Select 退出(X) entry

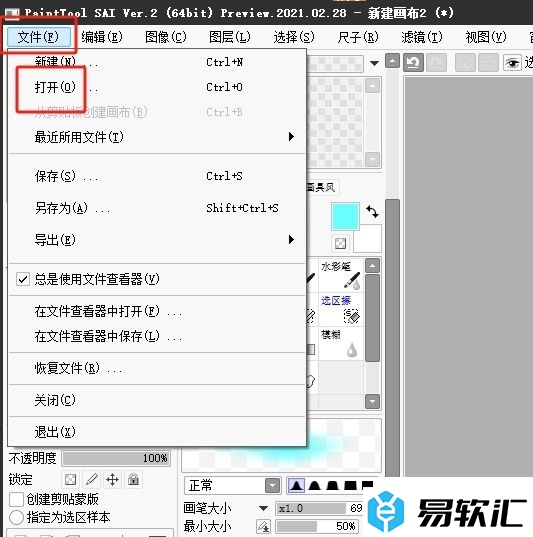[x=157, y=432]
